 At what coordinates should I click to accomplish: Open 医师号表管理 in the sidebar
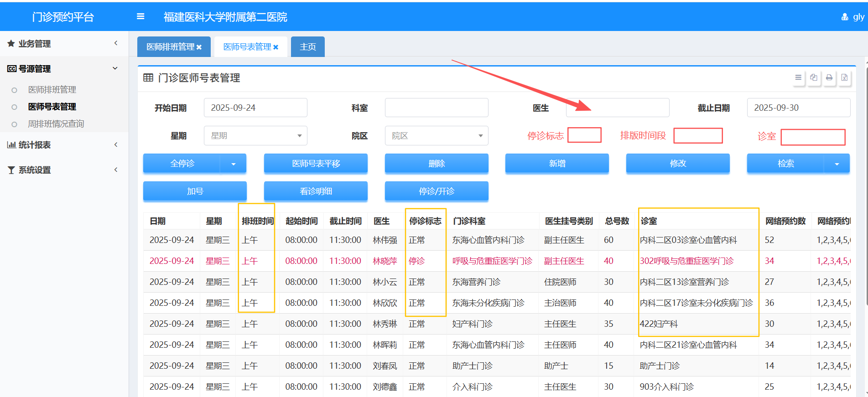tap(52, 107)
